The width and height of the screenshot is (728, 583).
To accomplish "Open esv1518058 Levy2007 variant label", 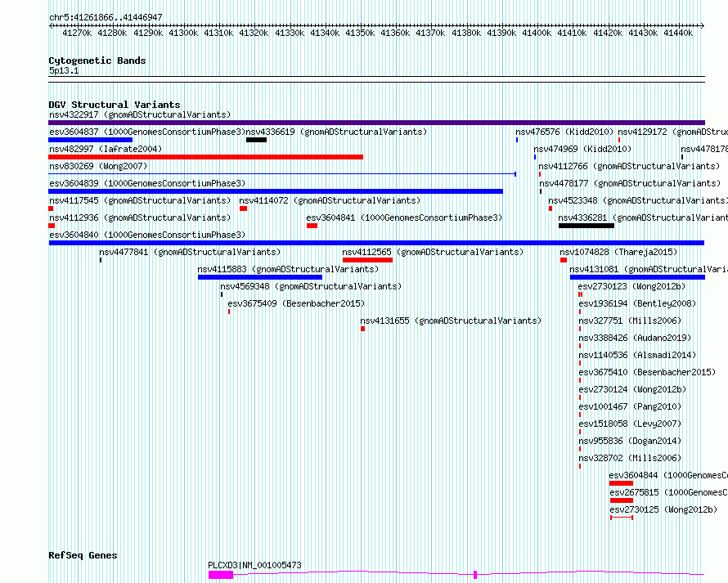I will [630, 424].
